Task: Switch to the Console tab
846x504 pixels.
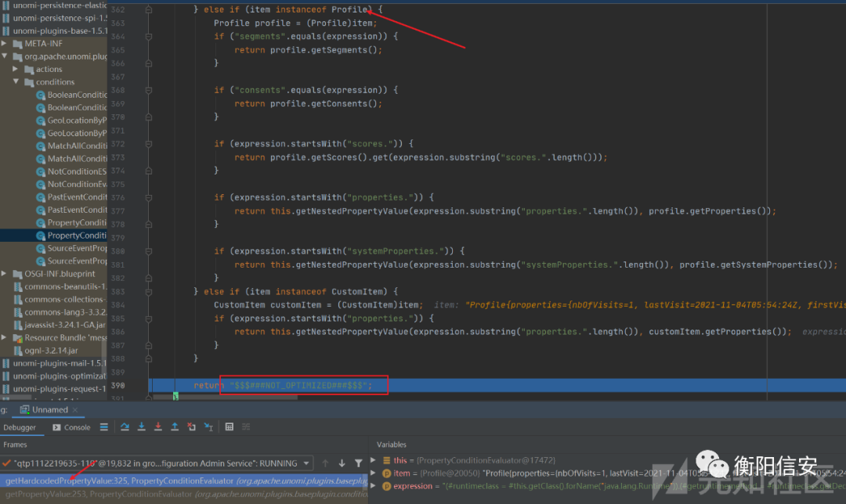Action: 71,427
